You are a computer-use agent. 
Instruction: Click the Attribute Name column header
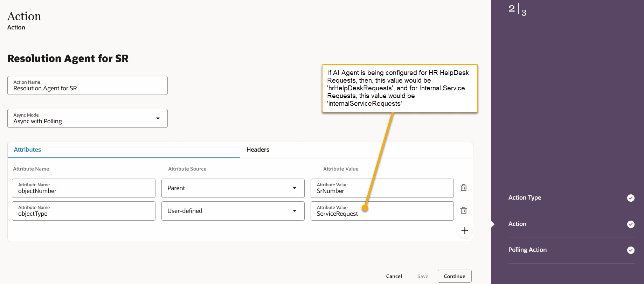coord(31,169)
